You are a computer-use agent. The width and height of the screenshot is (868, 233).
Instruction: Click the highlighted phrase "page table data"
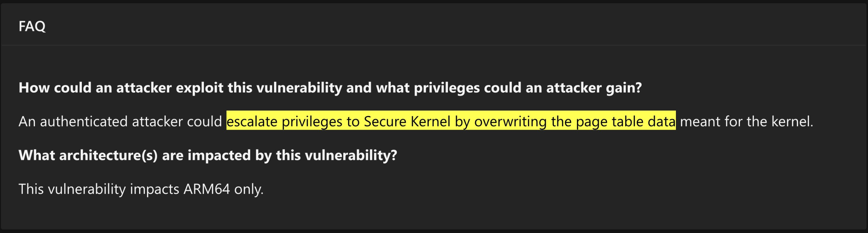[x=626, y=121]
